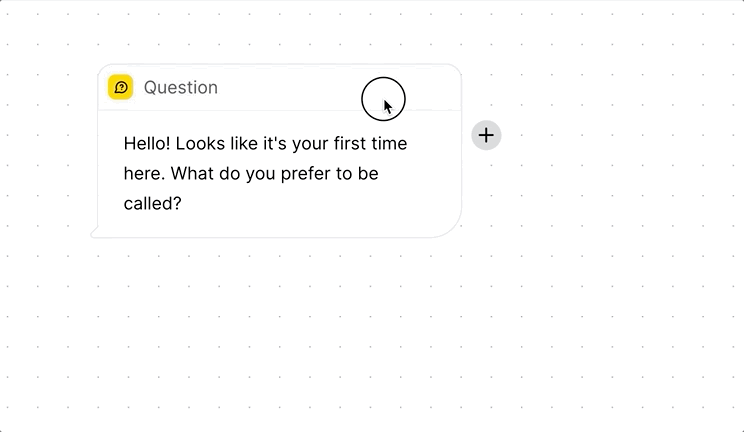Click the blank canvas left of the Question card
Screen dimensions: 744x432
pos(47,150)
